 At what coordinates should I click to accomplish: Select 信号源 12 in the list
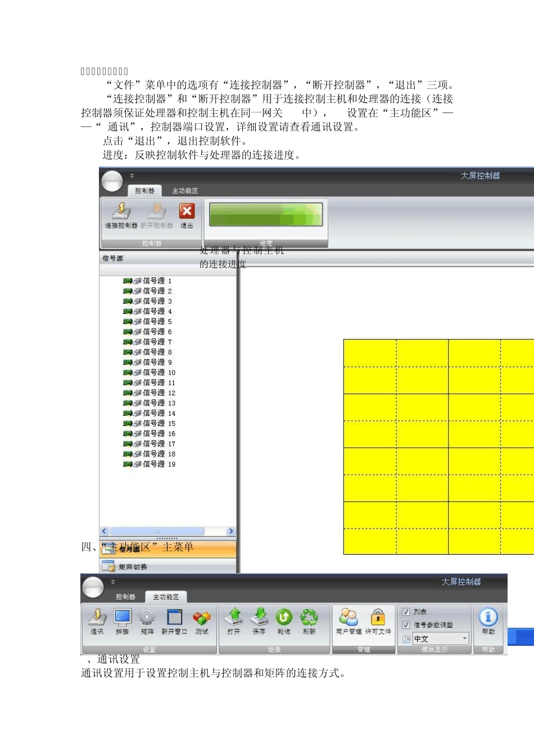149,393
